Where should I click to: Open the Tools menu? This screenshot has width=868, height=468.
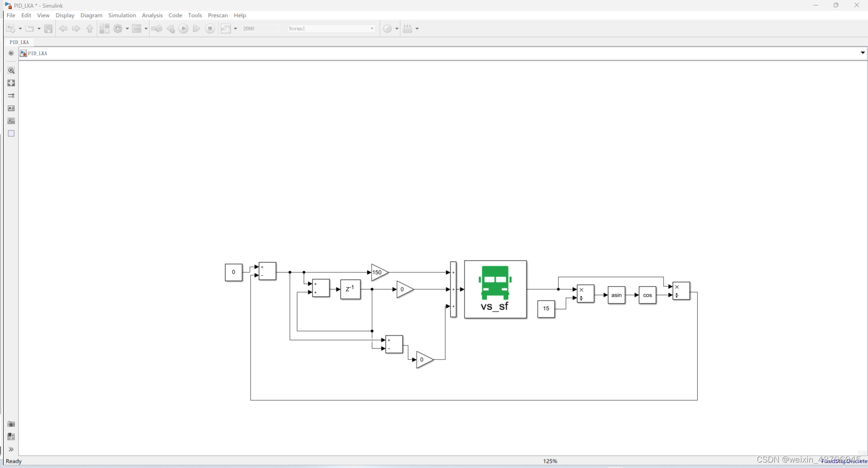coord(195,15)
